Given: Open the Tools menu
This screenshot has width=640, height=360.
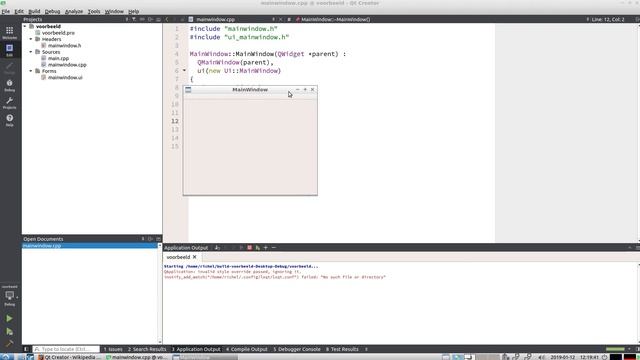Looking at the screenshot, I should [94, 11].
